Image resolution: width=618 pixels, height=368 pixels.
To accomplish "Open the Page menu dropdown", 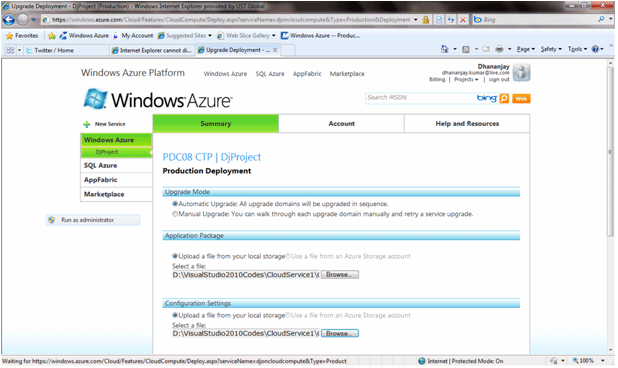I will pyautogui.click(x=526, y=49).
